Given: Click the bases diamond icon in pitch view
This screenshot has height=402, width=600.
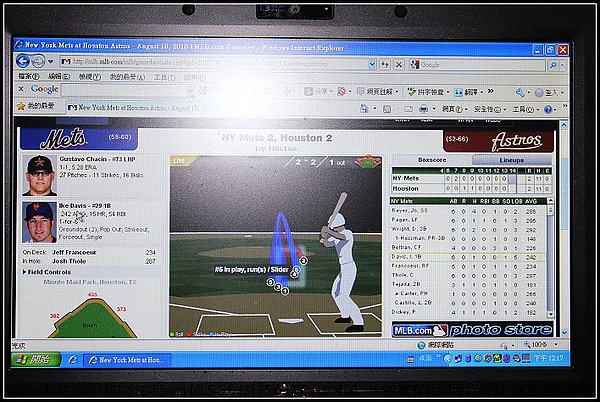Looking at the screenshot, I should pyautogui.click(x=368, y=161).
